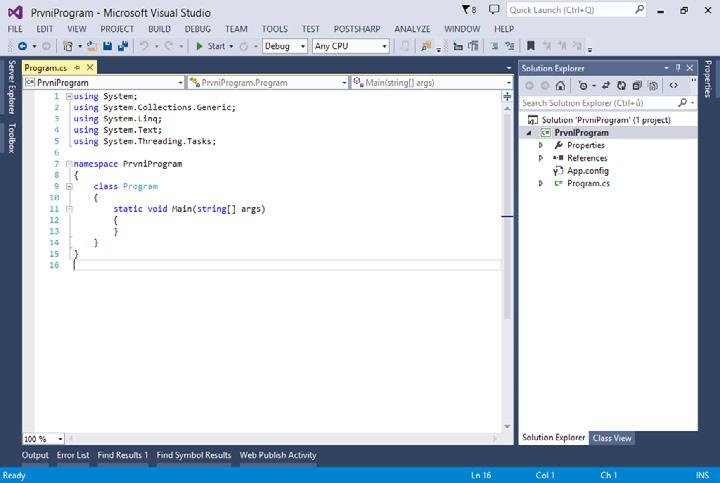Open the Output tab
The height and width of the screenshot is (483, 720).
[x=35, y=455]
